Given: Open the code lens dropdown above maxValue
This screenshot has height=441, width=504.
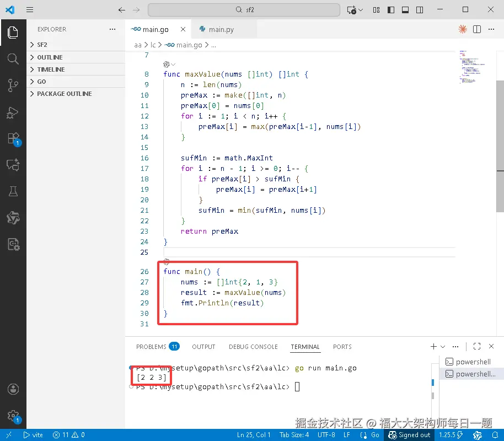Looking at the screenshot, I should click(x=169, y=64).
